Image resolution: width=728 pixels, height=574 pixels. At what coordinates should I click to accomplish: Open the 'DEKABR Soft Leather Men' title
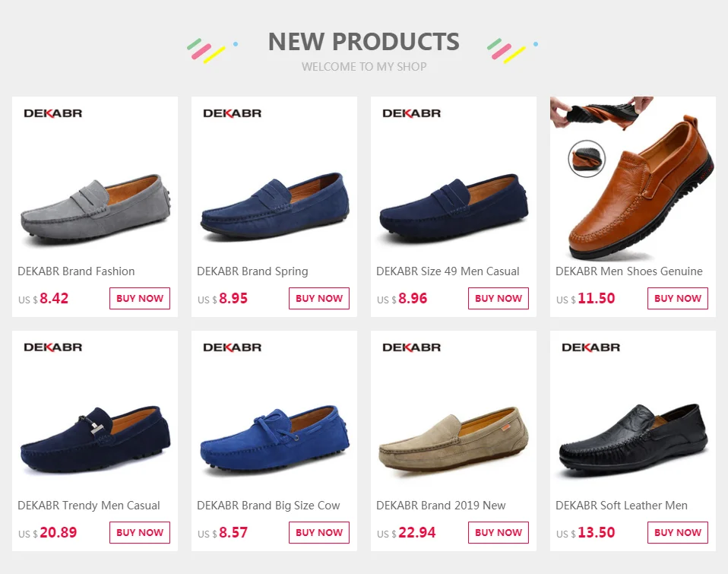point(622,506)
